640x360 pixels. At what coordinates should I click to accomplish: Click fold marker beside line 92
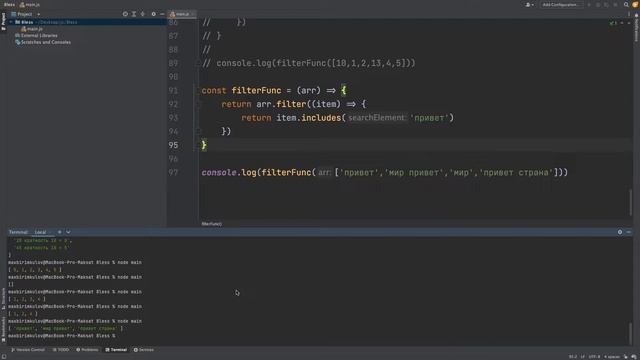198,104
